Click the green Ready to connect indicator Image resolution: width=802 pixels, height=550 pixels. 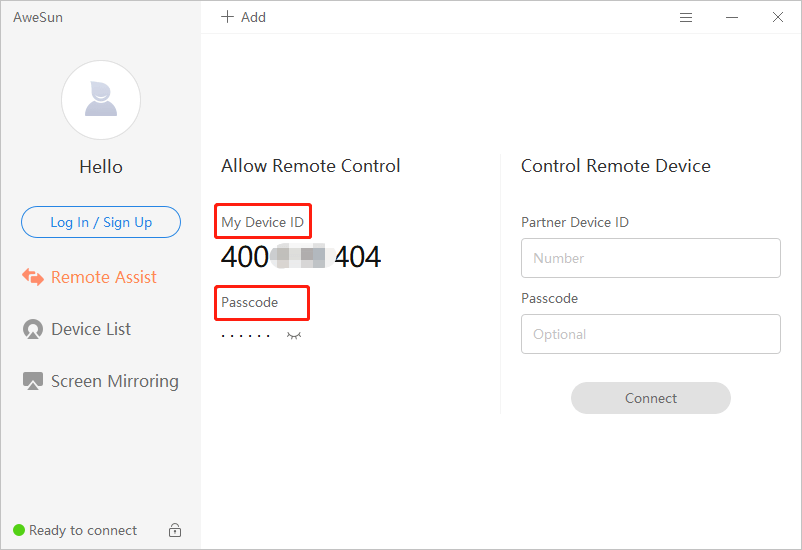tap(19, 530)
